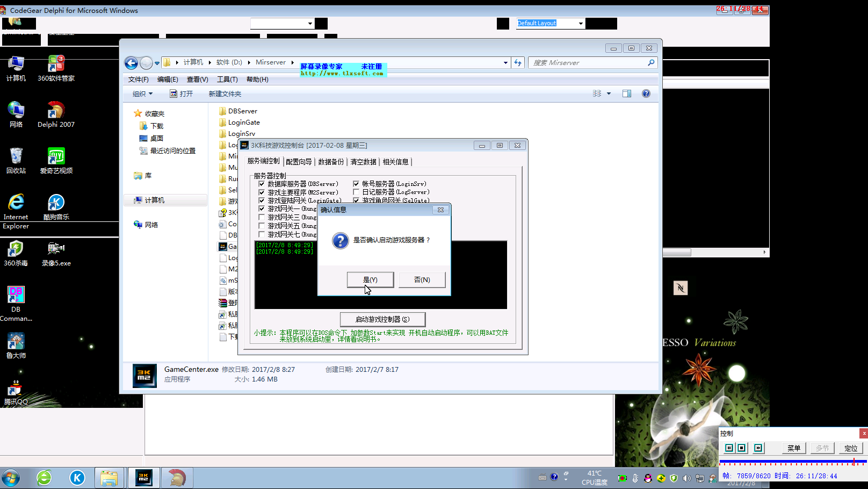Click 菜单 button in 控制 panel
This screenshot has width=868, height=489.
click(x=794, y=448)
